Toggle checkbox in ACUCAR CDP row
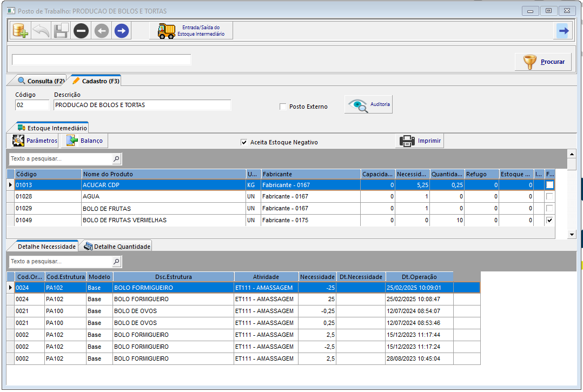The height and width of the screenshot is (392, 583). [x=549, y=185]
